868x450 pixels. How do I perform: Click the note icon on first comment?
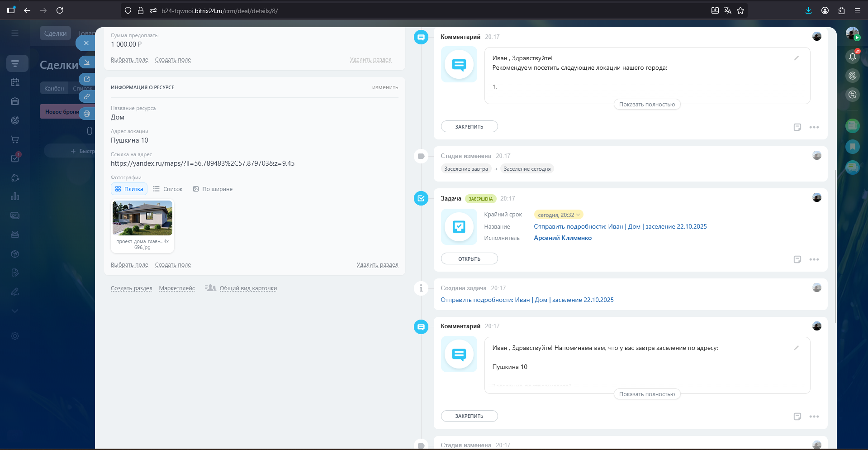tap(797, 127)
